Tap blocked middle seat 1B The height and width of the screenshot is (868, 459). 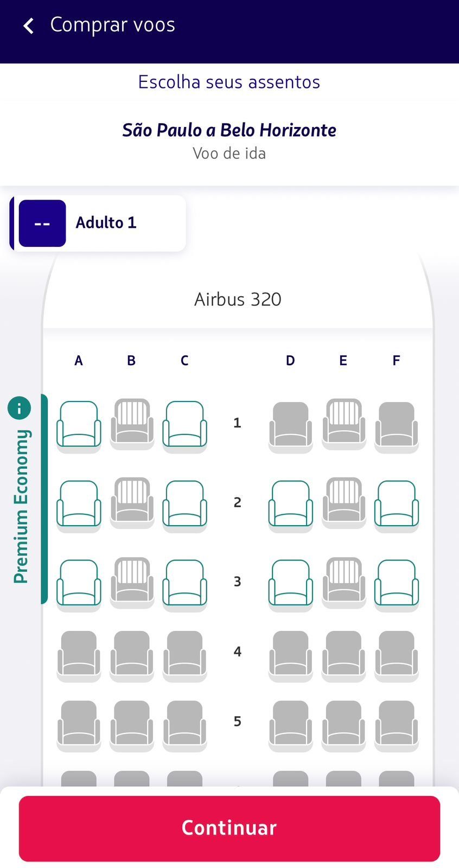tap(132, 423)
